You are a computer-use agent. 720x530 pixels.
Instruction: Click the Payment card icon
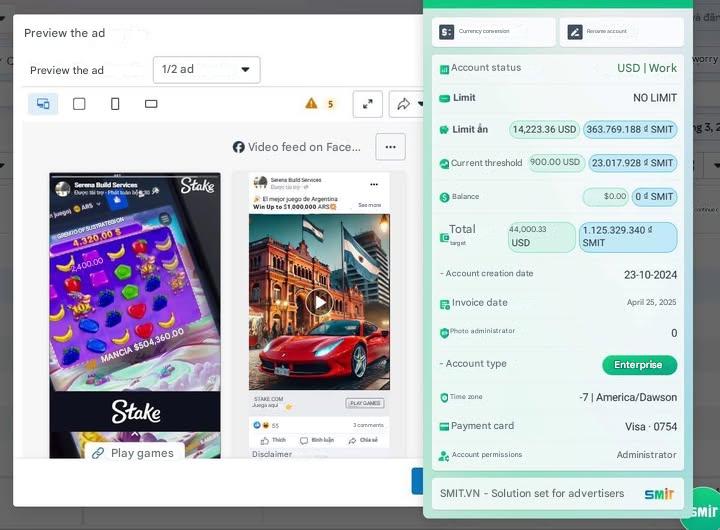444,427
